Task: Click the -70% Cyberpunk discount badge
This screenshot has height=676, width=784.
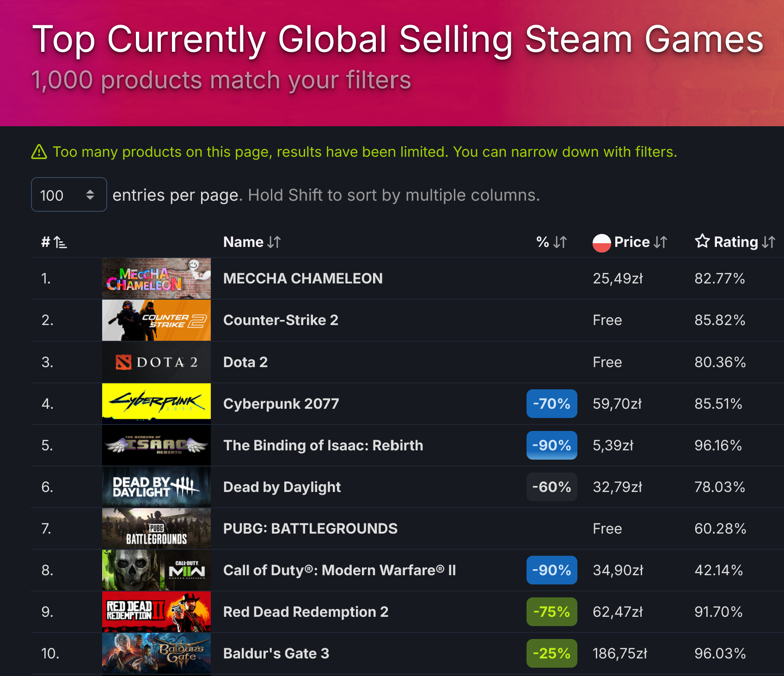Action: click(551, 404)
